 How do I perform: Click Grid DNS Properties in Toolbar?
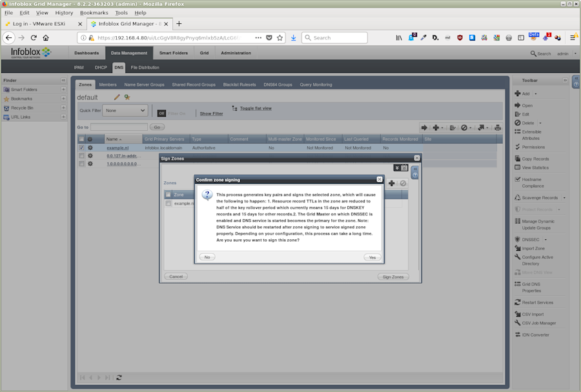click(531, 288)
